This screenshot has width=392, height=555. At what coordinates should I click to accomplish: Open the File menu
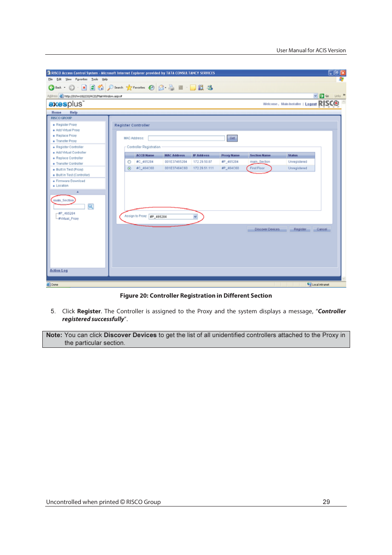(51, 79)
